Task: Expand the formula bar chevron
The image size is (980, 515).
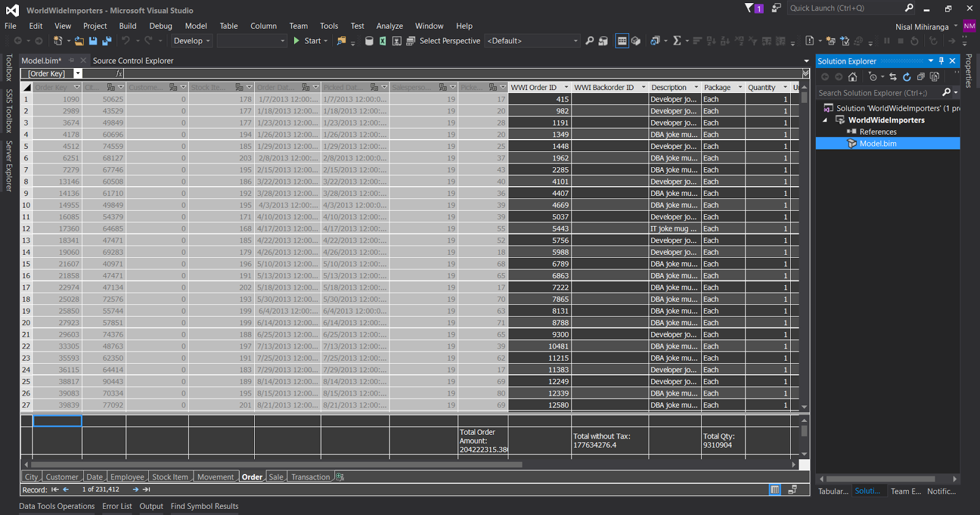Action: point(805,73)
